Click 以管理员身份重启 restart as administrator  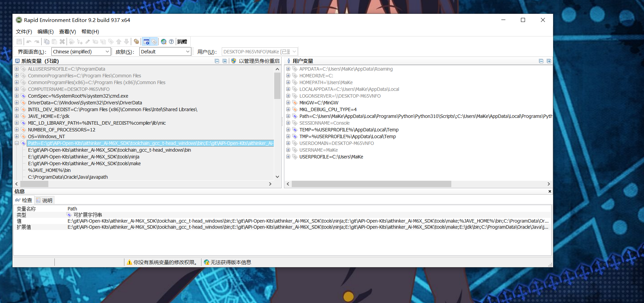pyautogui.click(x=256, y=61)
